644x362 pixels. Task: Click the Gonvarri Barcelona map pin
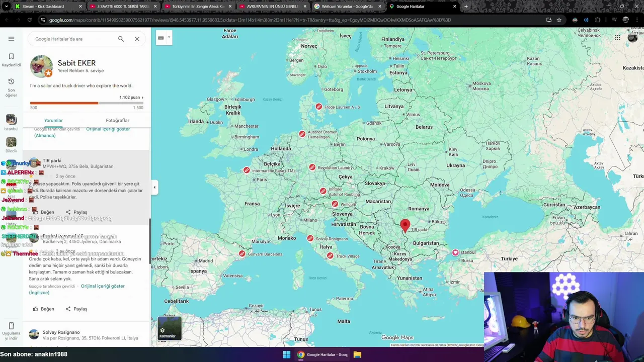242,253
